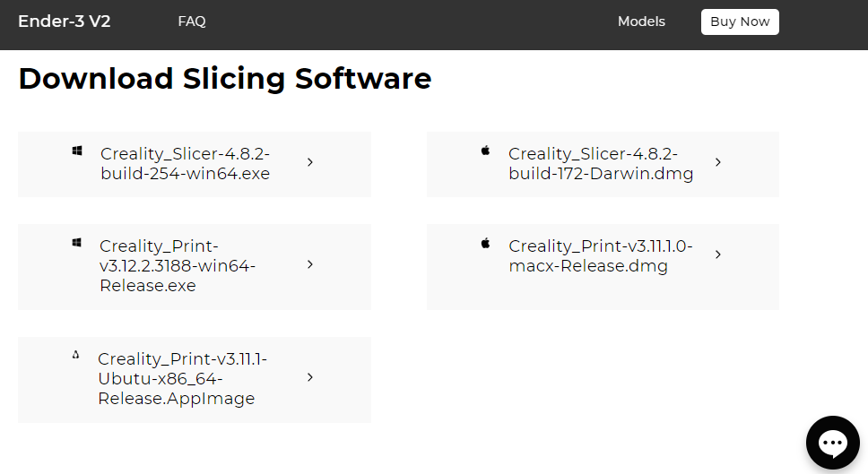
Task: Download Creality_Slicer-4.8.2-build-172-Darwin.dmg
Action: 603,164
